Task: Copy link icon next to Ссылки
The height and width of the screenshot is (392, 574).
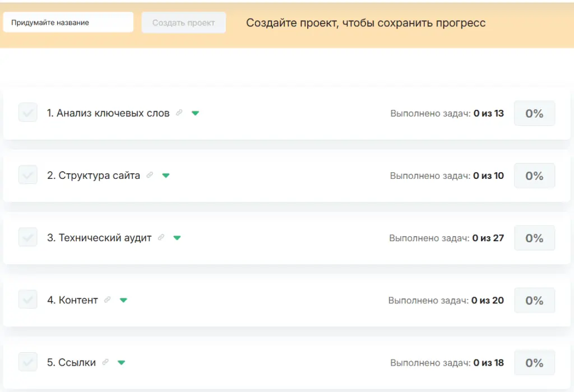Action: click(105, 362)
